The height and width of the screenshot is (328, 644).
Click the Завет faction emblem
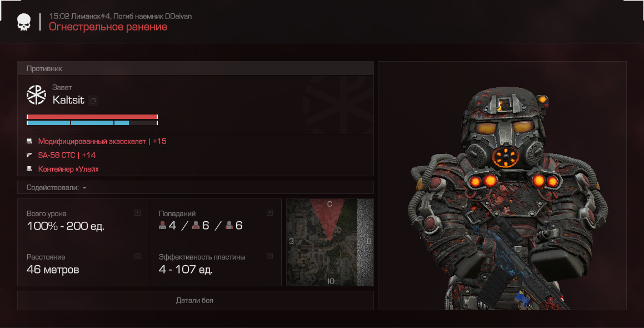point(36,95)
